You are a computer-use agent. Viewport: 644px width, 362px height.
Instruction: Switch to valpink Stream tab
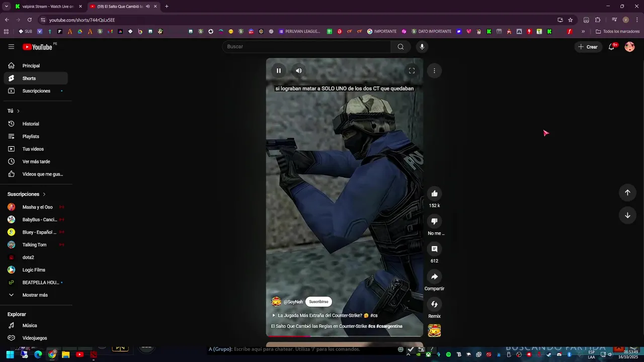[x=48, y=7]
